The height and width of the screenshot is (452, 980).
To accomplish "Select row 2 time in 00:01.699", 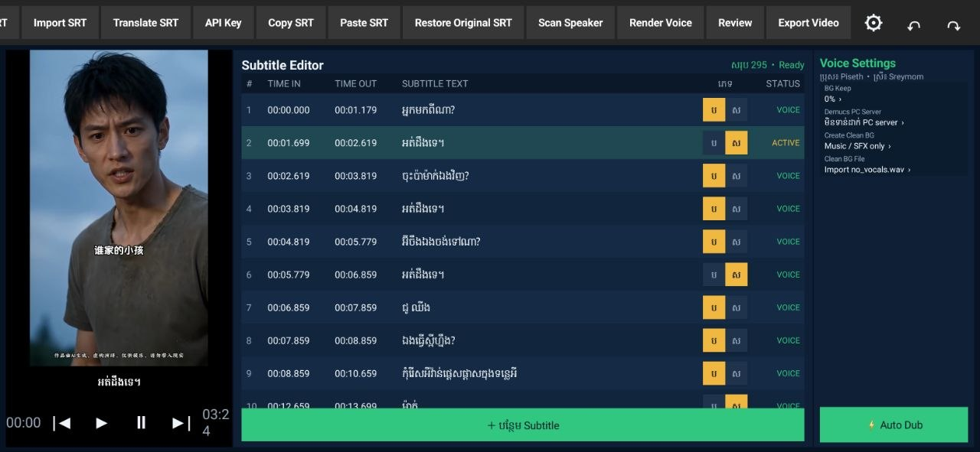I will click(x=289, y=143).
